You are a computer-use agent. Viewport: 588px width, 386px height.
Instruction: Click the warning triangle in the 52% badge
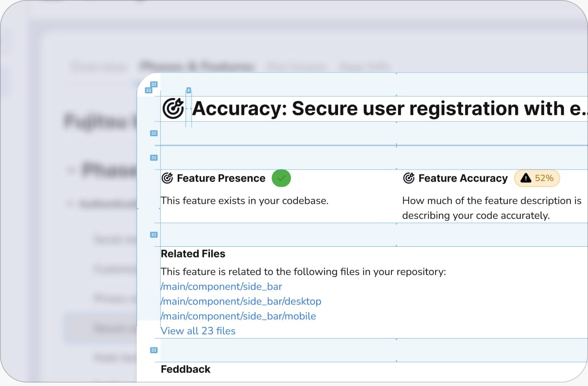[525, 178]
